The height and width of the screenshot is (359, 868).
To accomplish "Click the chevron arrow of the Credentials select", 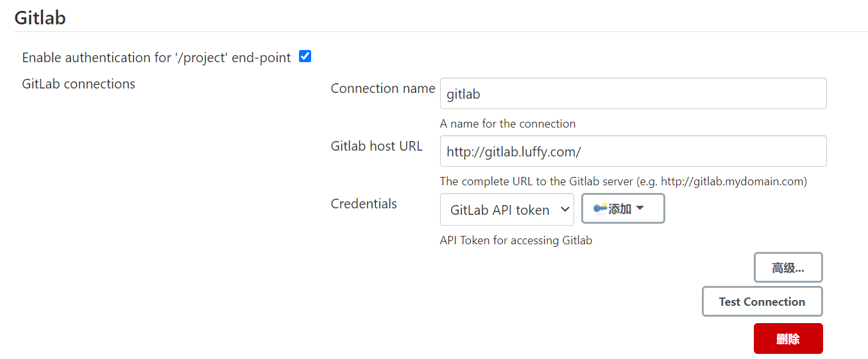I will (x=565, y=210).
